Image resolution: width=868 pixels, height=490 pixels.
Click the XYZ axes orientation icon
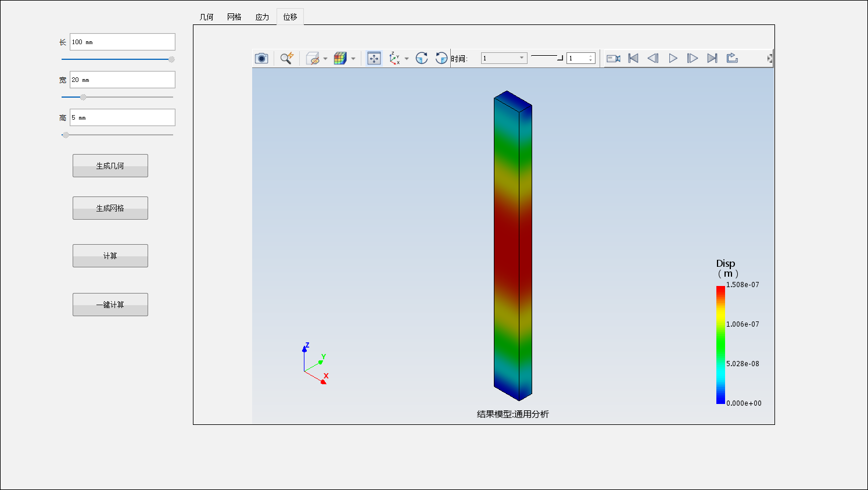pyautogui.click(x=394, y=58)
